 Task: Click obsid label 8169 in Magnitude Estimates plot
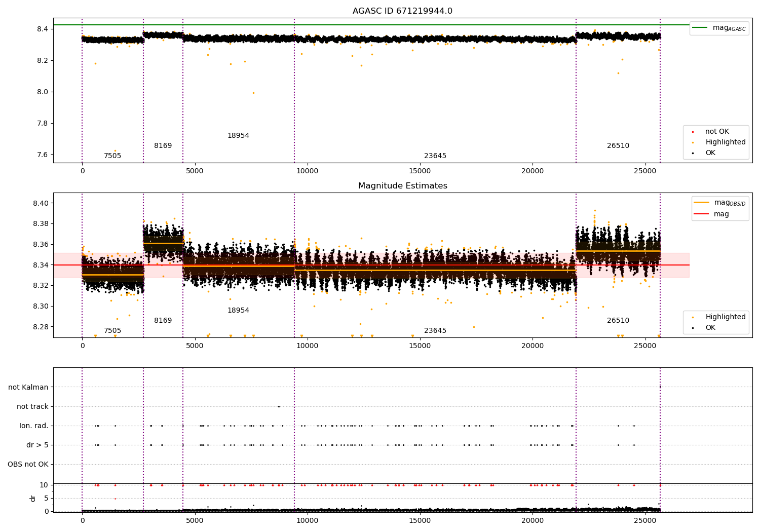pyautogui.click(x=163, y=321)
